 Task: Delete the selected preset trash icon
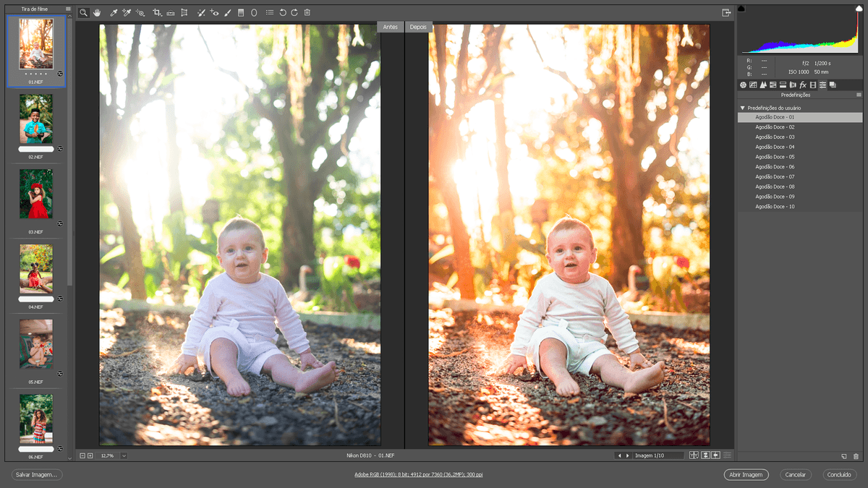click(856, 456)
